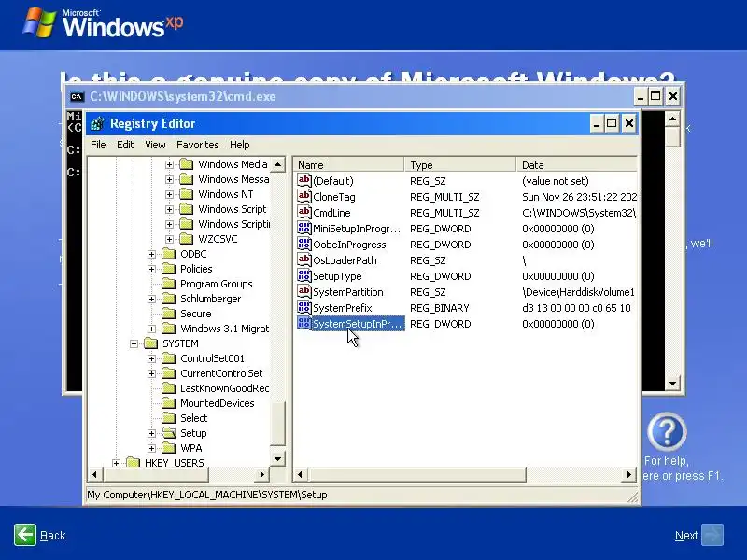Click the Type column header

point(460,165)
